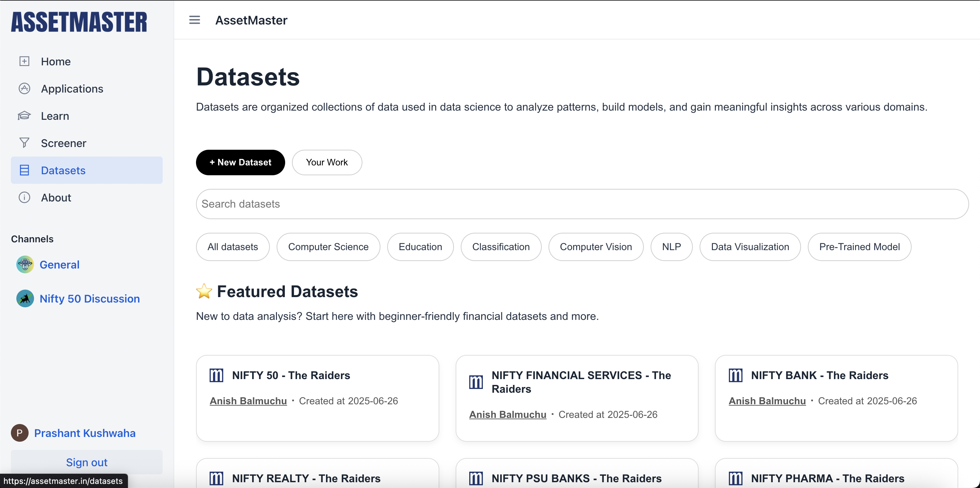
Task: Click the Prashant Kushwaha profile avatar
Action: click(20, 433)
